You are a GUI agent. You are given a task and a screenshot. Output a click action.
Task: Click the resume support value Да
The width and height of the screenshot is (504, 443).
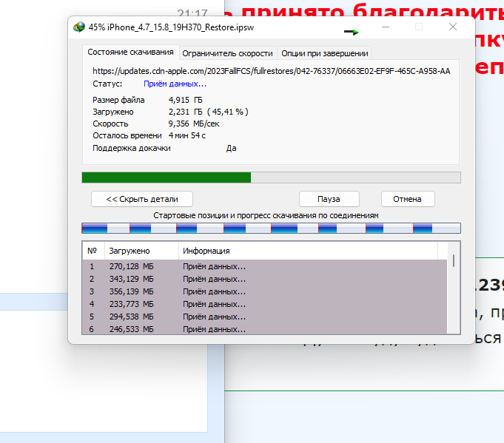231,148
